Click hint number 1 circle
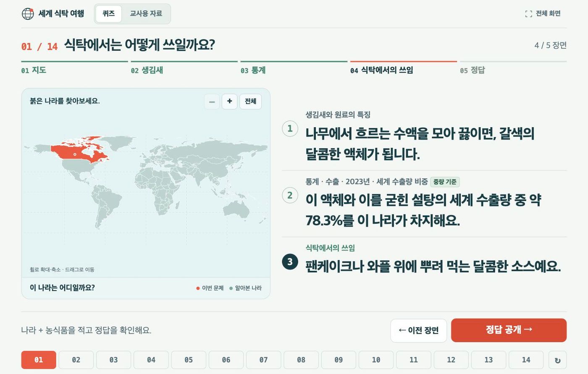 coord(290,128)
